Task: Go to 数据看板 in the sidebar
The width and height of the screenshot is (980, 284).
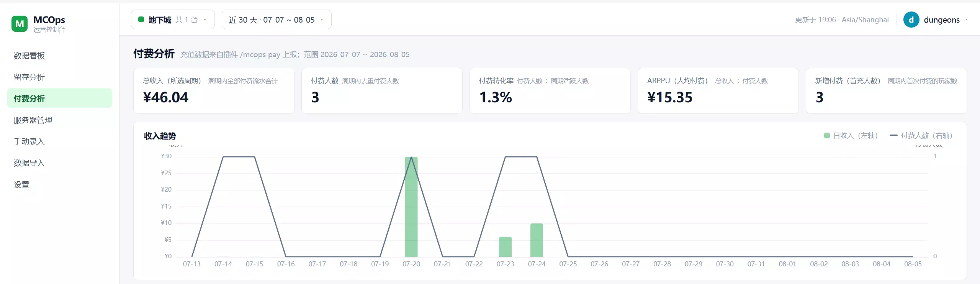Action: [59, 56]
